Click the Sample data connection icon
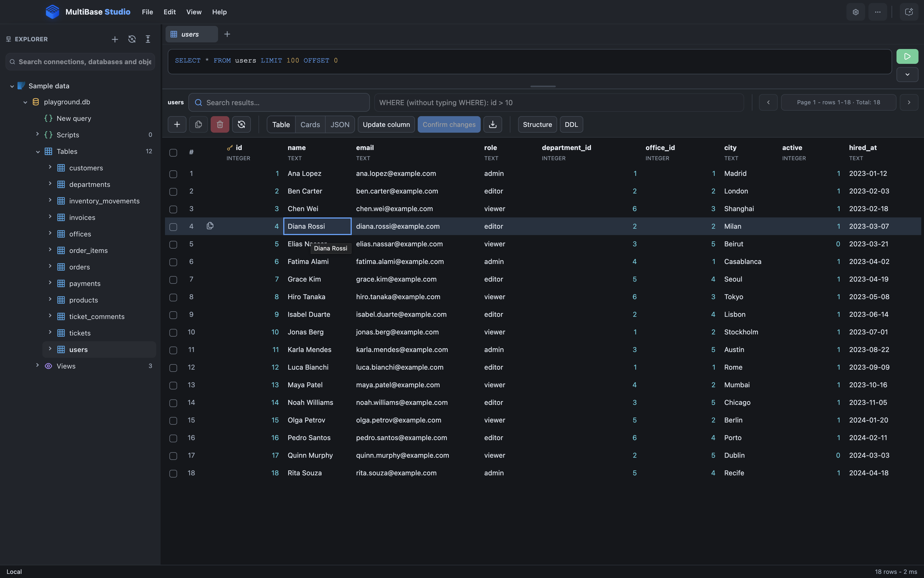The width and height of the screenshot is (924, 578). point(21,86)
